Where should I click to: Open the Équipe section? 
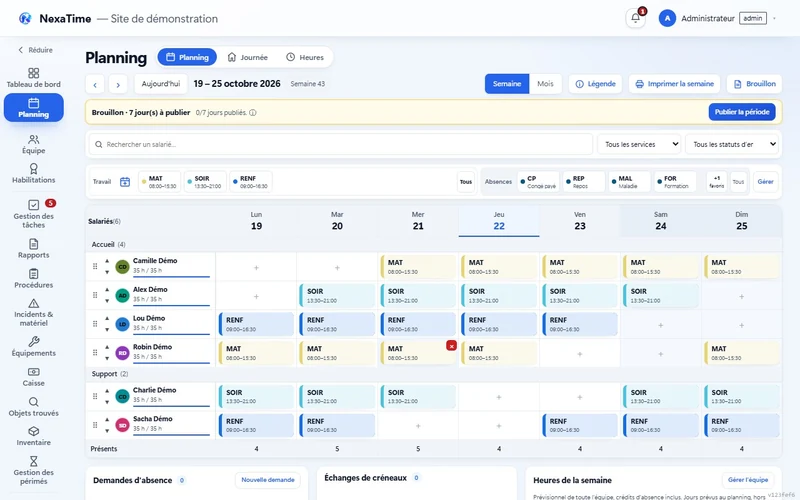(34, 144)
